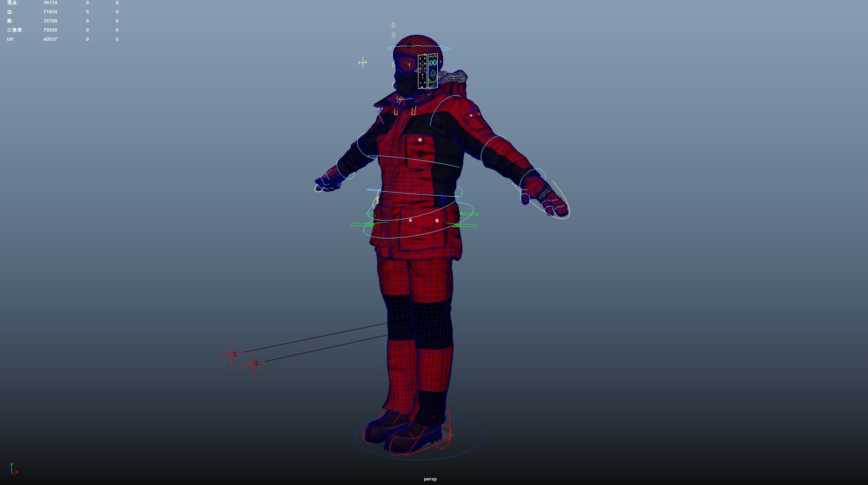Click the 顶点 HUD label
Viewport: 868px width, 485px height.
point(13,3)
